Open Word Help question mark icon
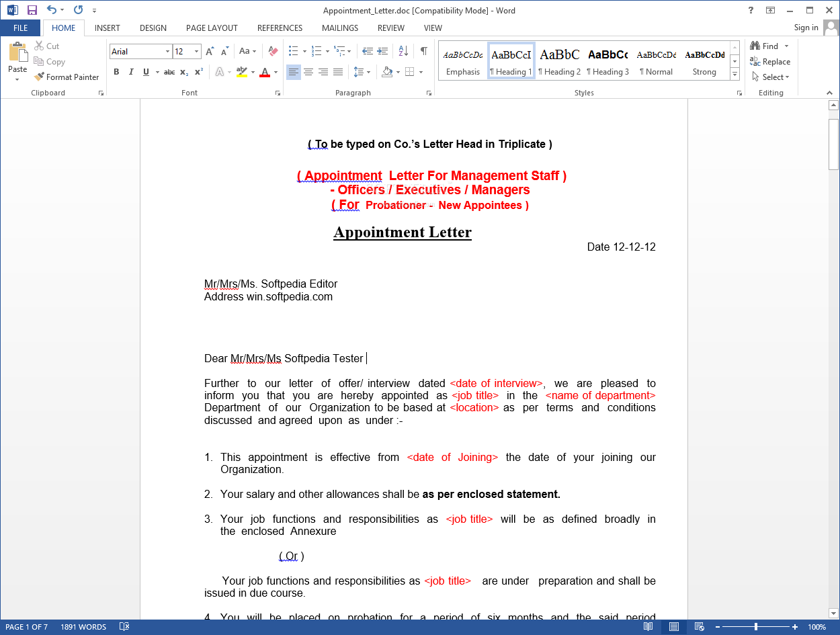Viewport: 840px width, 635px height. [751, 10]
